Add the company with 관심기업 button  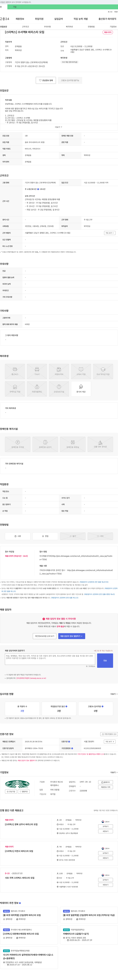(11, 792)
